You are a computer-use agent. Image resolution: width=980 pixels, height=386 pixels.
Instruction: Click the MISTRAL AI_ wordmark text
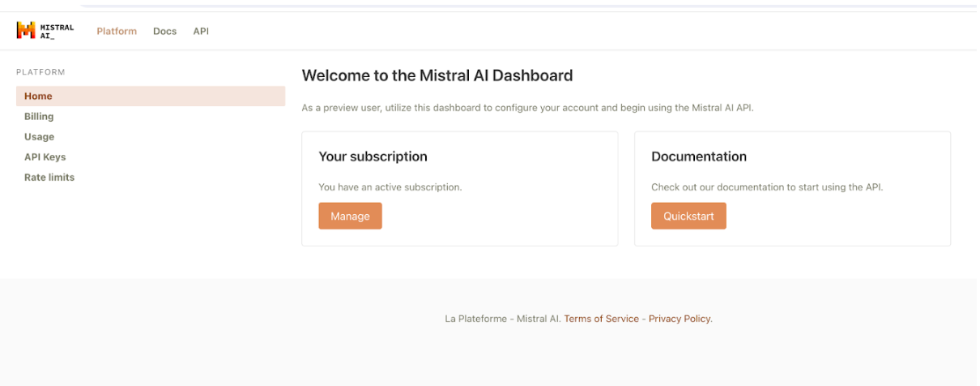pyautogui.click(x=57, y=31)
